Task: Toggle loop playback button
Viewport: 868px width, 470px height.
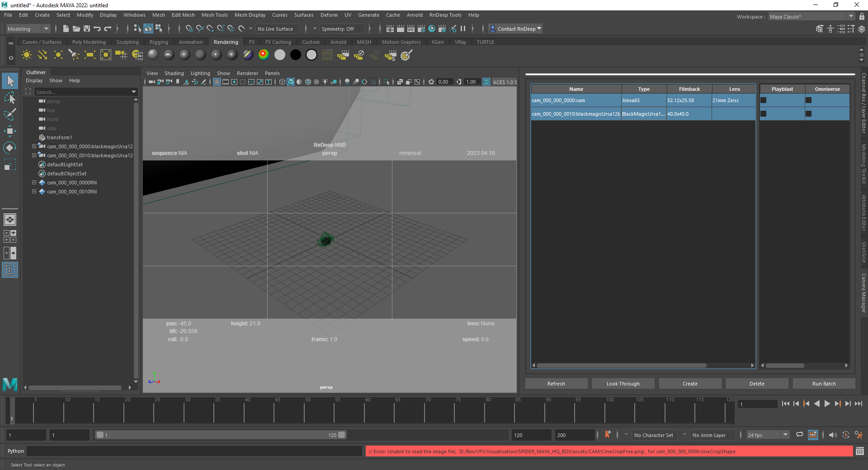Action: click(800, 435)
